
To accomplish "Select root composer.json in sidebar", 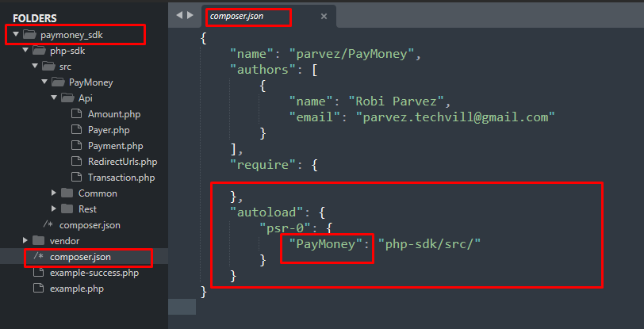I will (81, 257).
